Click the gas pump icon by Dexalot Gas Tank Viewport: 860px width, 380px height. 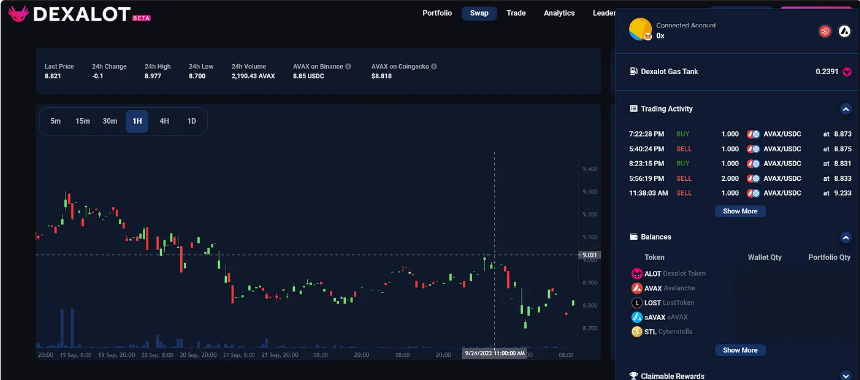633,71
